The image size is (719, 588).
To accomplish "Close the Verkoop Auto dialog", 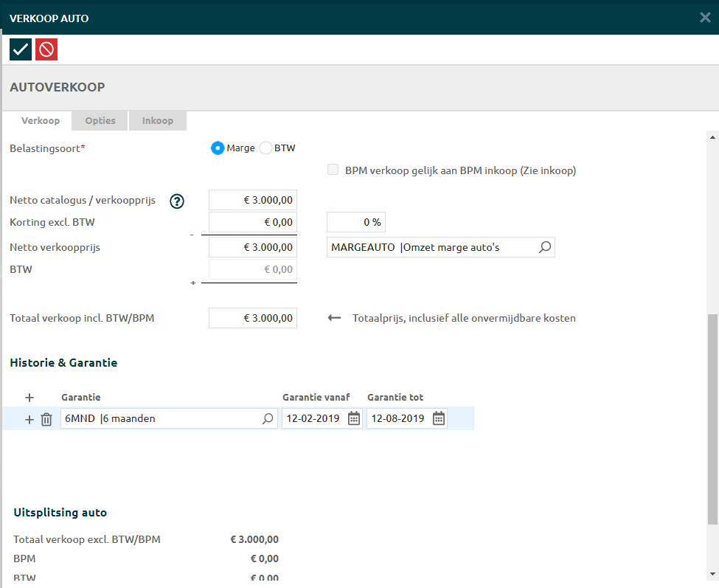I will tap(705, 18).
